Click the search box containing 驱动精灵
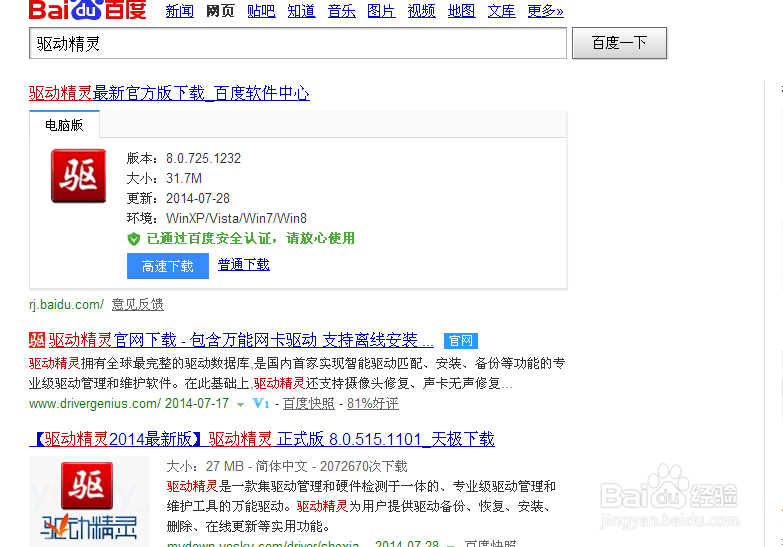This screenshot has height=547, width=783. pyautogui.click(x=298, y=43)
